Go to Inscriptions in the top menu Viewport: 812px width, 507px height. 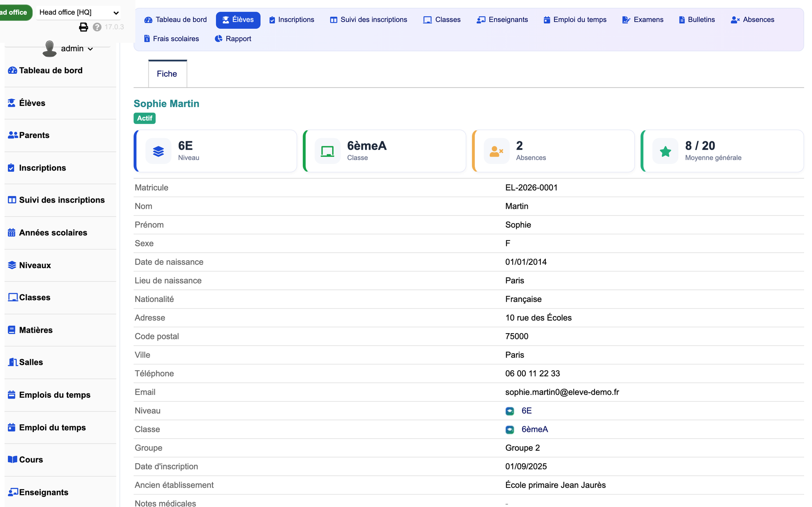click(292, 20)
